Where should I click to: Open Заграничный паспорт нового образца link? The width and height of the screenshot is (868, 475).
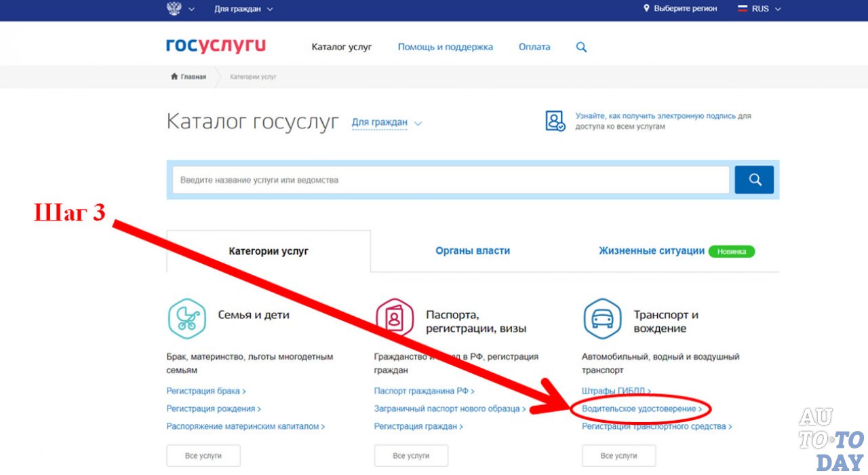click(450, 408)
